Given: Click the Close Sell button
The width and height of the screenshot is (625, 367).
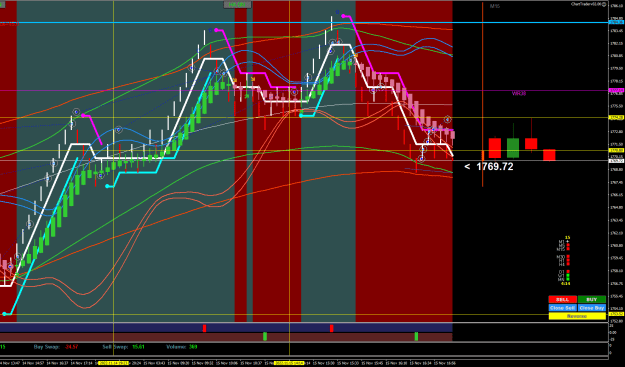Looking at the screenshot, I should (563, 308).
